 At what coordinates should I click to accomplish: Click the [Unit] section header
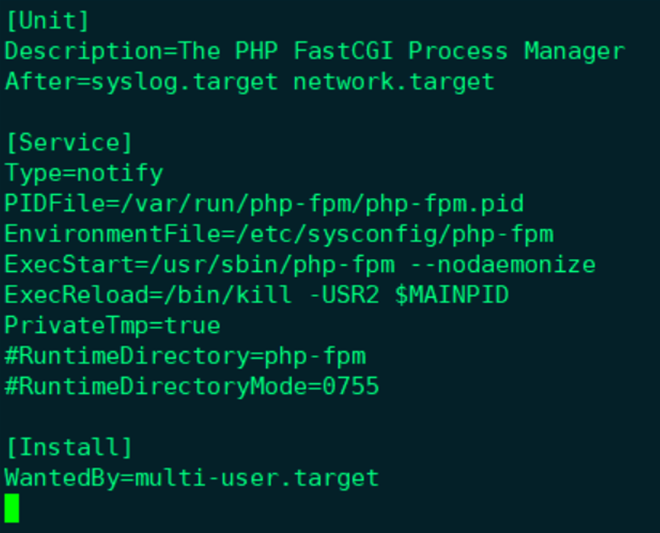[47, 20]
